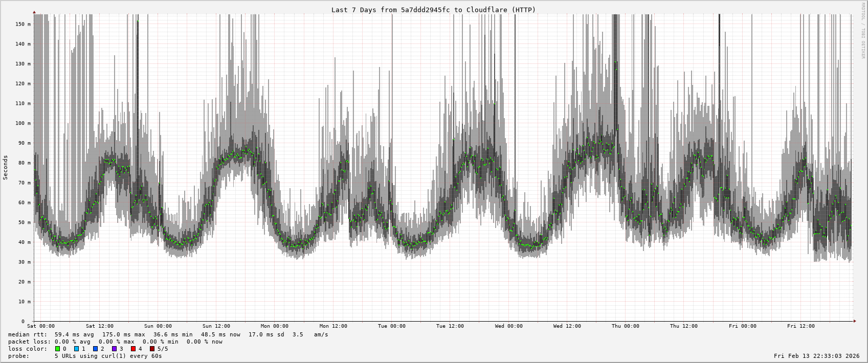The width and height of the screenshot is (868, 363).
Task: Click the RRDTOOL / TOBI OETIKER watermark
Action: 862,31
